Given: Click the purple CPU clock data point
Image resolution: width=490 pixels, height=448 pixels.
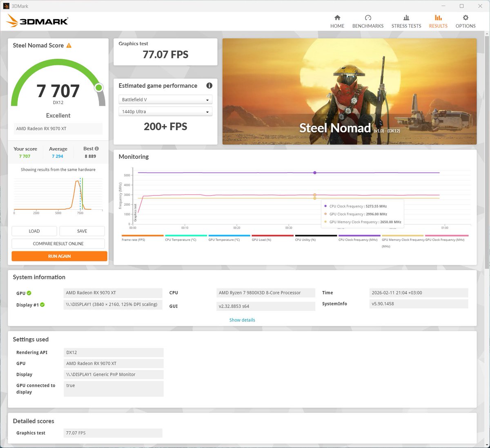Looking at the screenshot, I should (315, 173).
